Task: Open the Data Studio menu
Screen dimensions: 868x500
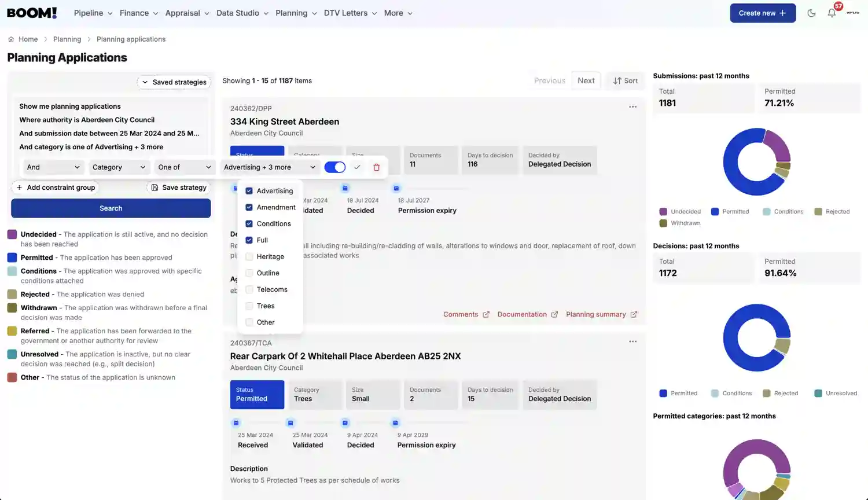Action: pos(242,13)
